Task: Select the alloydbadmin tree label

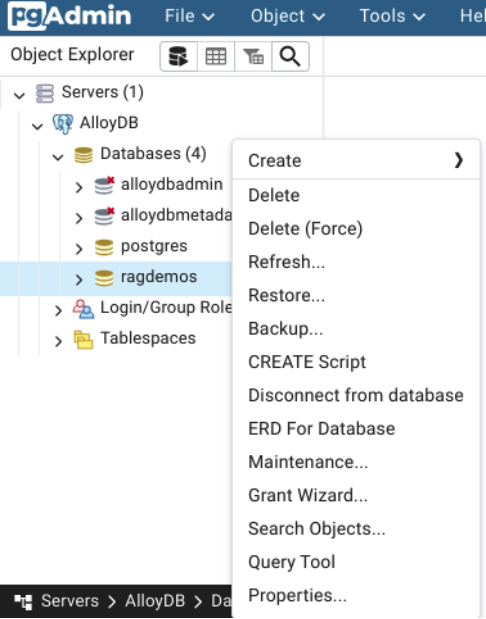Action: click(x=172, y=184)
